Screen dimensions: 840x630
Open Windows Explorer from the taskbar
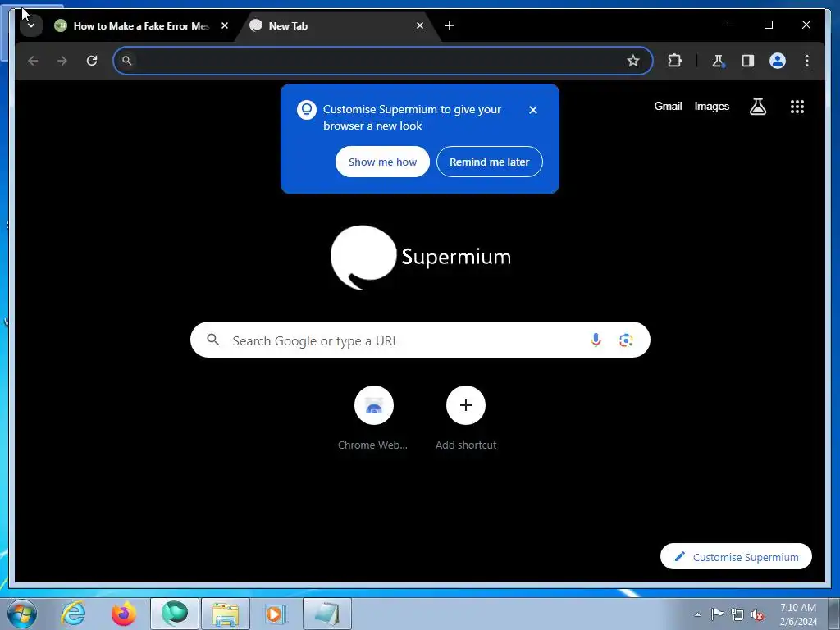[226, 614]
